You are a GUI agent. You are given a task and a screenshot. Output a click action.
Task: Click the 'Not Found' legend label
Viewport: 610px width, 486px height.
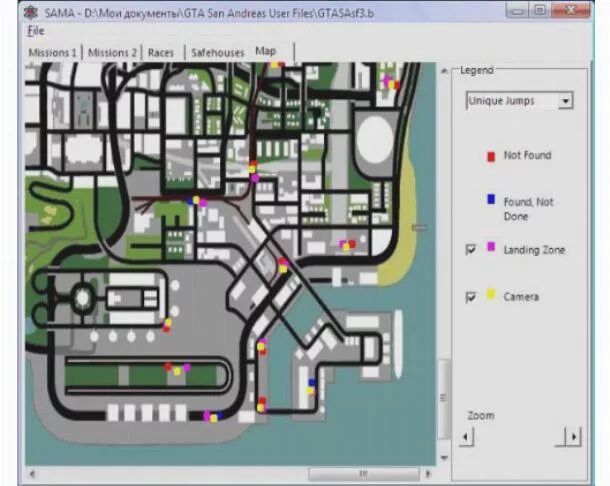click(x=528, y=155)
